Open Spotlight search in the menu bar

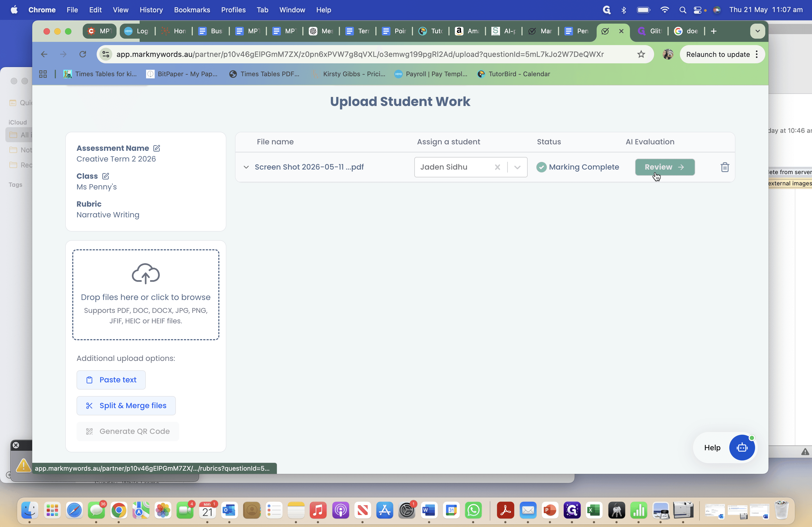click(x=682, y=10)
